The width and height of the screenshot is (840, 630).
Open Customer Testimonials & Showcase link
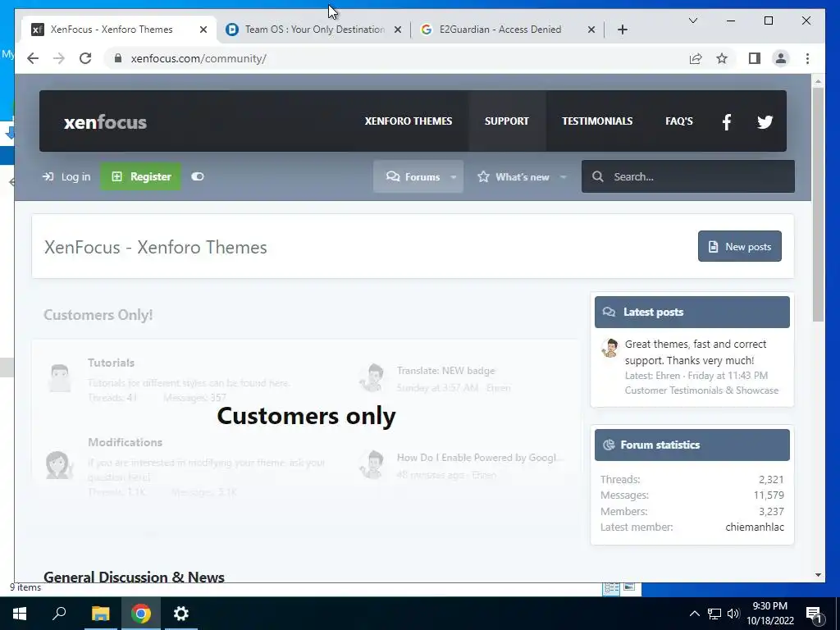(701, 390)
